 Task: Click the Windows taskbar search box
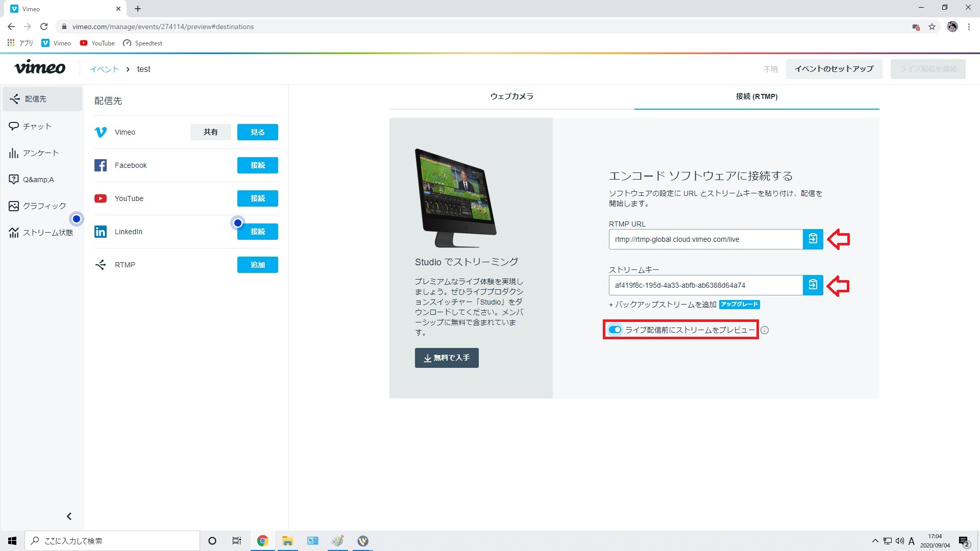(x=112, y=541)
